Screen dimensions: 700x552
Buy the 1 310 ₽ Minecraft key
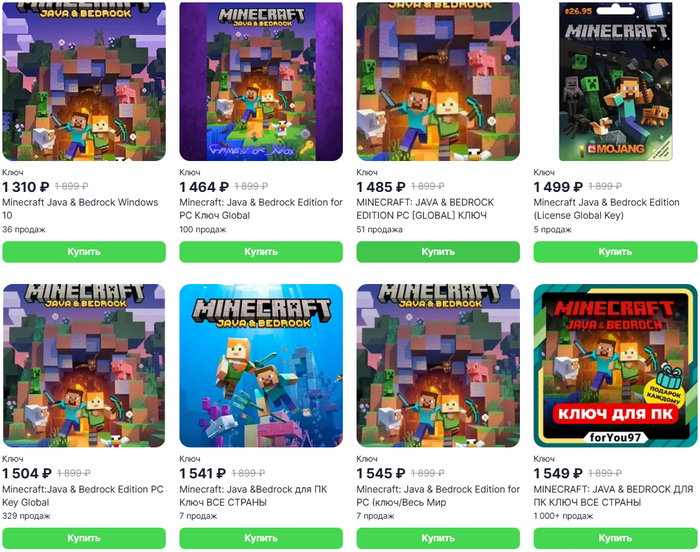(x=84, y=252)
